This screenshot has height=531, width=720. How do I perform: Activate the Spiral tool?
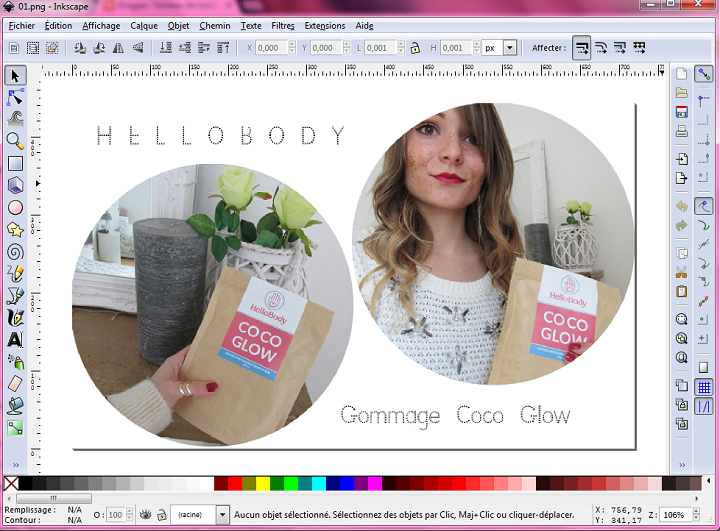[x=15, y=251]
